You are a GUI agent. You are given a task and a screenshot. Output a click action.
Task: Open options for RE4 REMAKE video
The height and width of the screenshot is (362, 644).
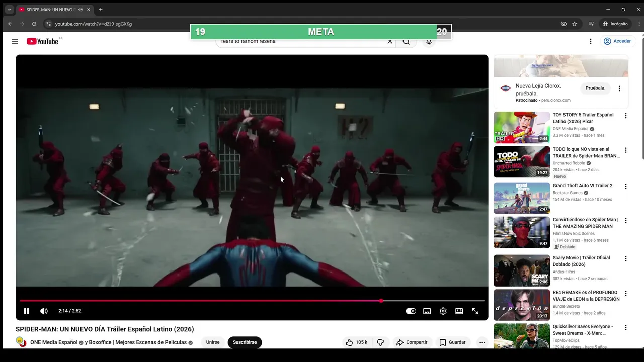click(x=626, y=293)
